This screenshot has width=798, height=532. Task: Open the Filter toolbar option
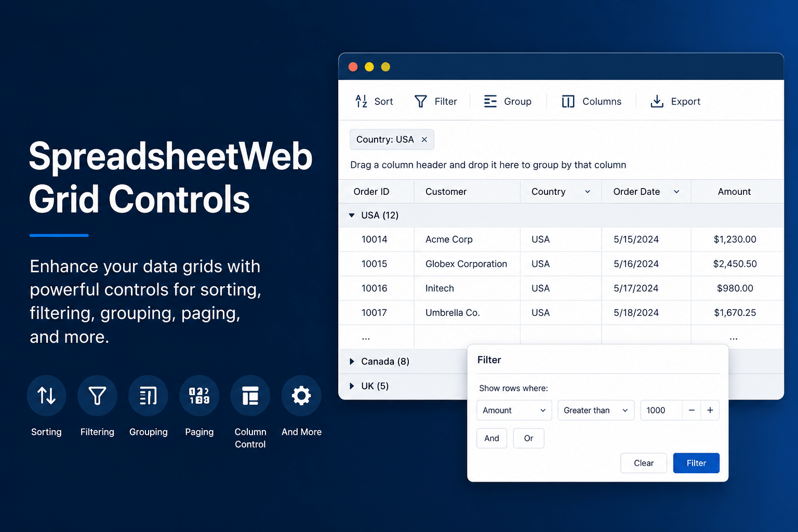(x=435, y=101)
